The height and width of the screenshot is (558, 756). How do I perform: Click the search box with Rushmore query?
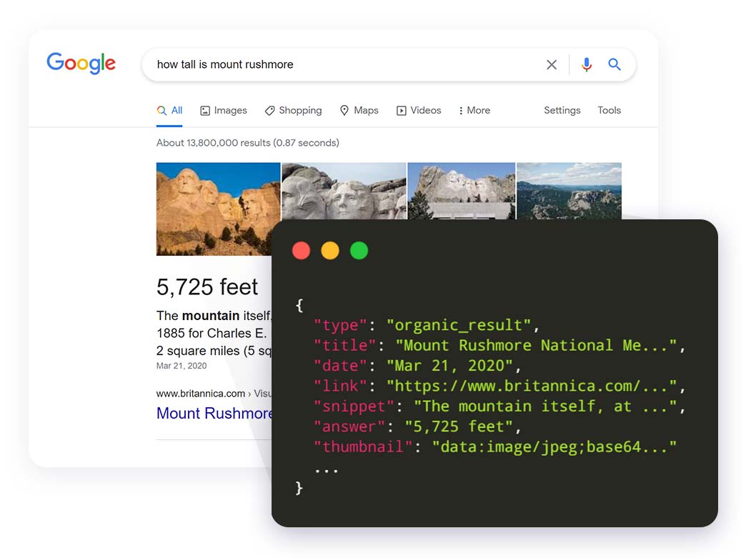pyautogui.click(x=343, y=64)
